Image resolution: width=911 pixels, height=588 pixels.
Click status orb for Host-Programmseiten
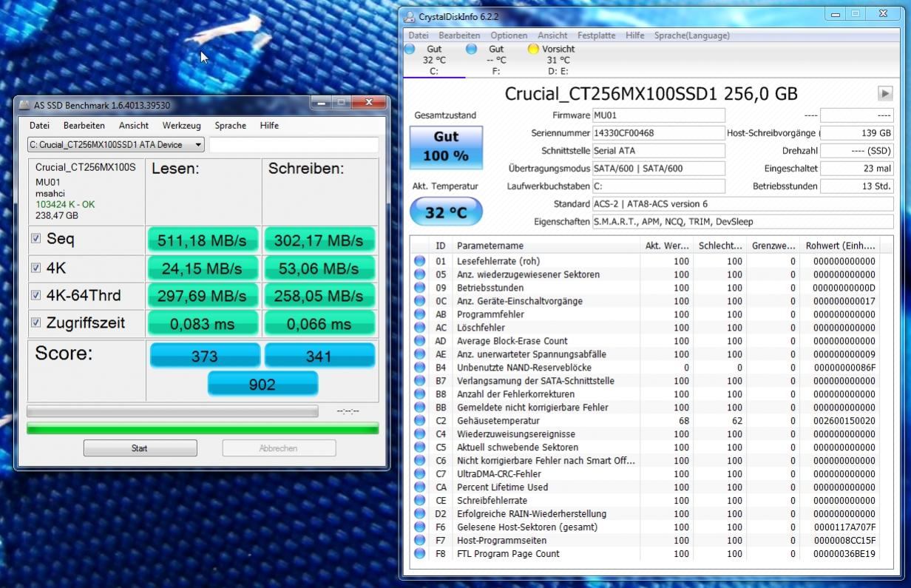[419, 541]
